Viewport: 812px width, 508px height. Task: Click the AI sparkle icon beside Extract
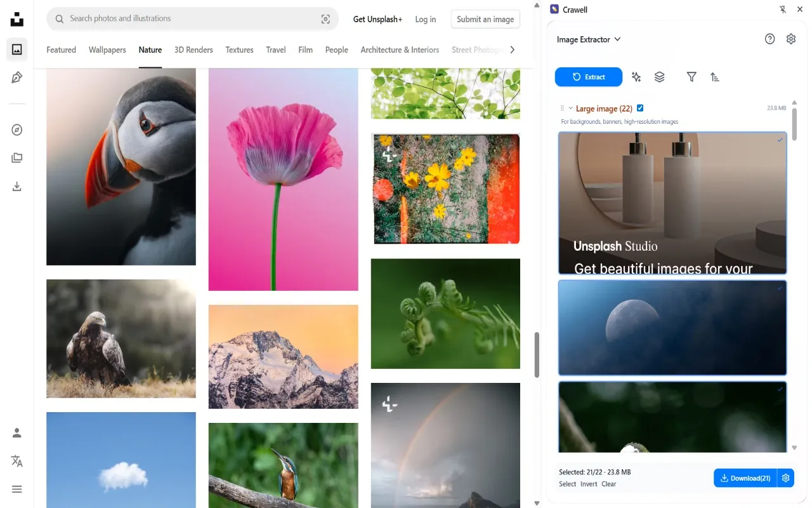click(x=636, y=77)
